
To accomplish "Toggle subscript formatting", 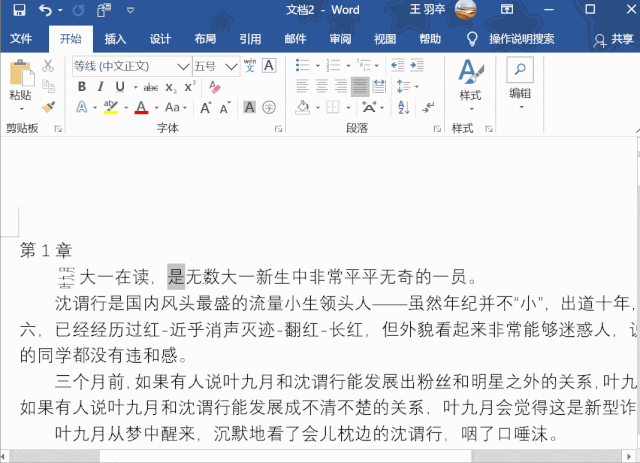I will coord(171,87).
